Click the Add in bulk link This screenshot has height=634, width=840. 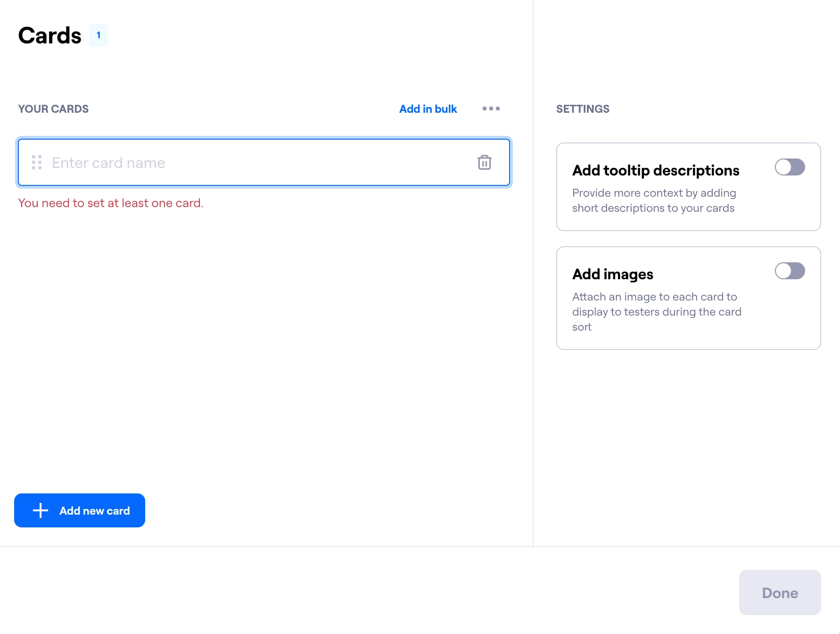428,109
